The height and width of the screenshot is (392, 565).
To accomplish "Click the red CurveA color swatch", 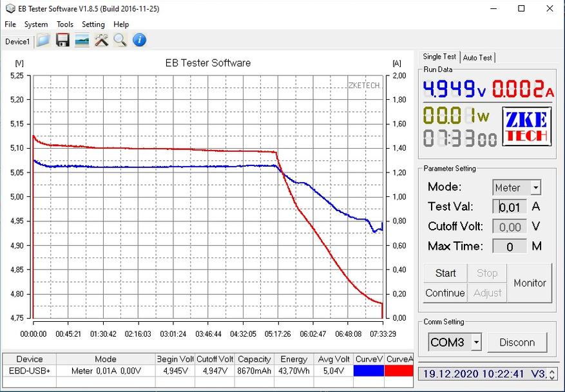I will (399, 371).
